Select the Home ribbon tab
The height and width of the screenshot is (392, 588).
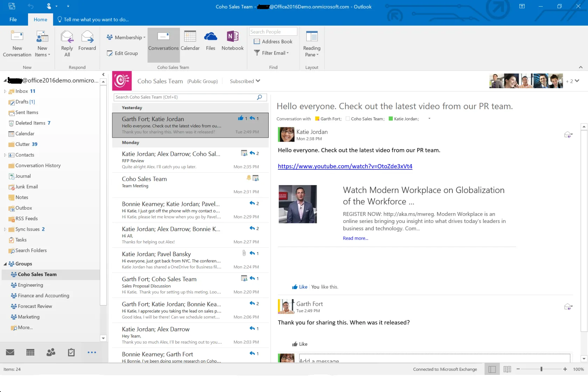tap(40, 20)
